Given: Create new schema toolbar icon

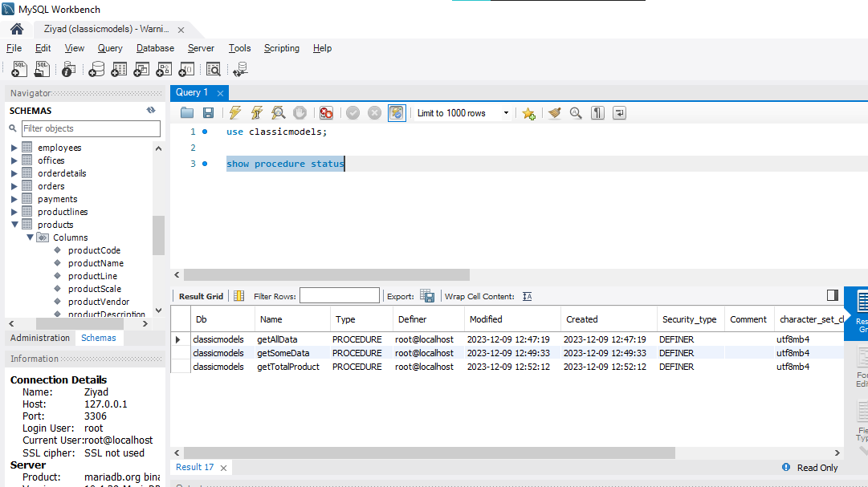Looking at the screenshot, I should click(96, 69).
